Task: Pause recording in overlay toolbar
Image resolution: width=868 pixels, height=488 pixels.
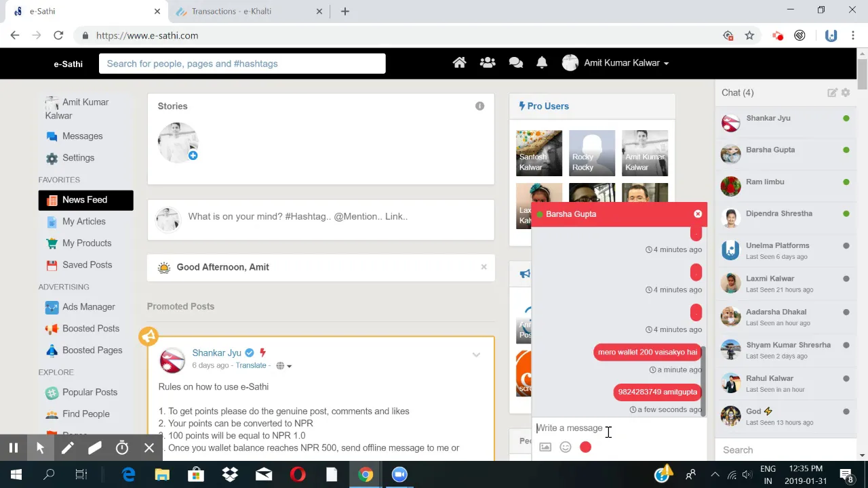Action: click(13, 448)
